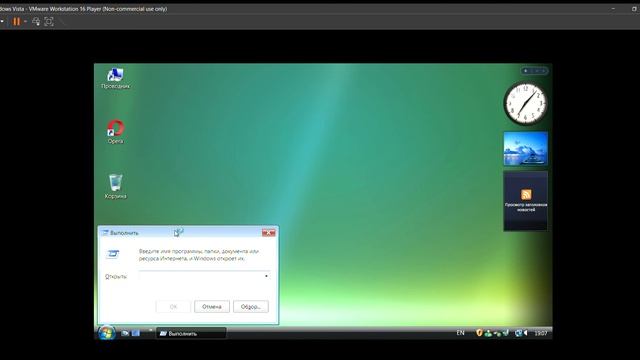The width and height of the screenshot is (640, 360).
Task: Open the VMware power options dropdown arrow
Action: 25,21
